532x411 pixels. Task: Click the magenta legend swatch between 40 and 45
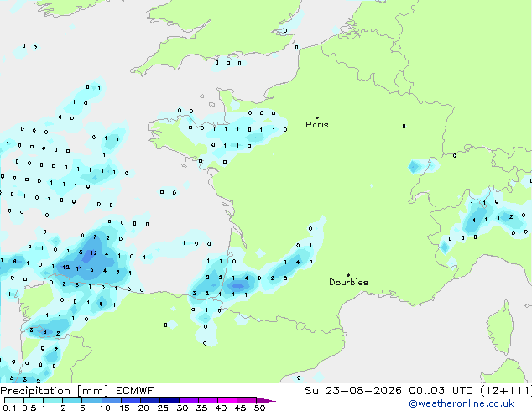tap(227, 400)
